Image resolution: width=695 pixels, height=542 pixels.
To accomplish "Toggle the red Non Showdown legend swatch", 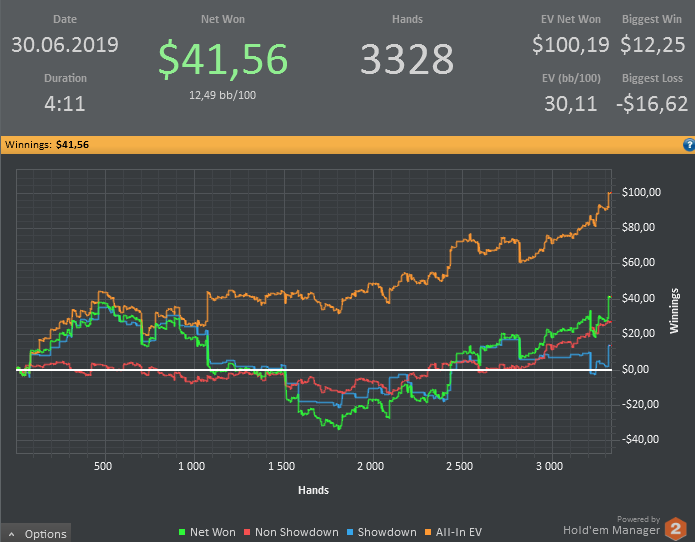I will click(x=247, y=532).
